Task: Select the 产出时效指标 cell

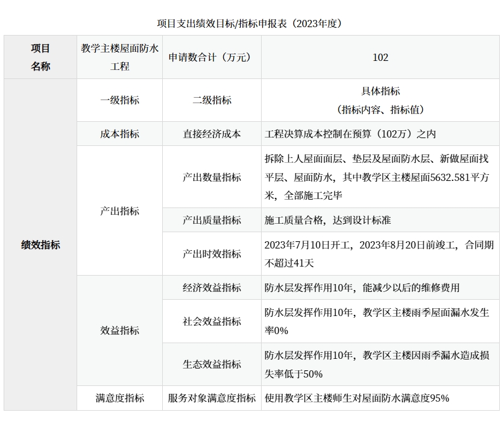Action: pyautogui.click(x=212, y=254)
